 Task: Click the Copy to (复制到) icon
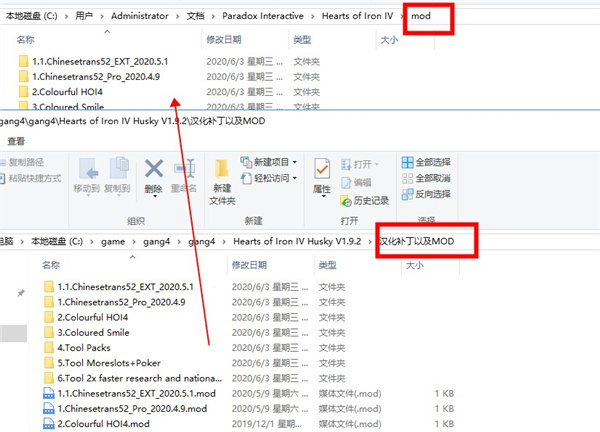point(119,168)
